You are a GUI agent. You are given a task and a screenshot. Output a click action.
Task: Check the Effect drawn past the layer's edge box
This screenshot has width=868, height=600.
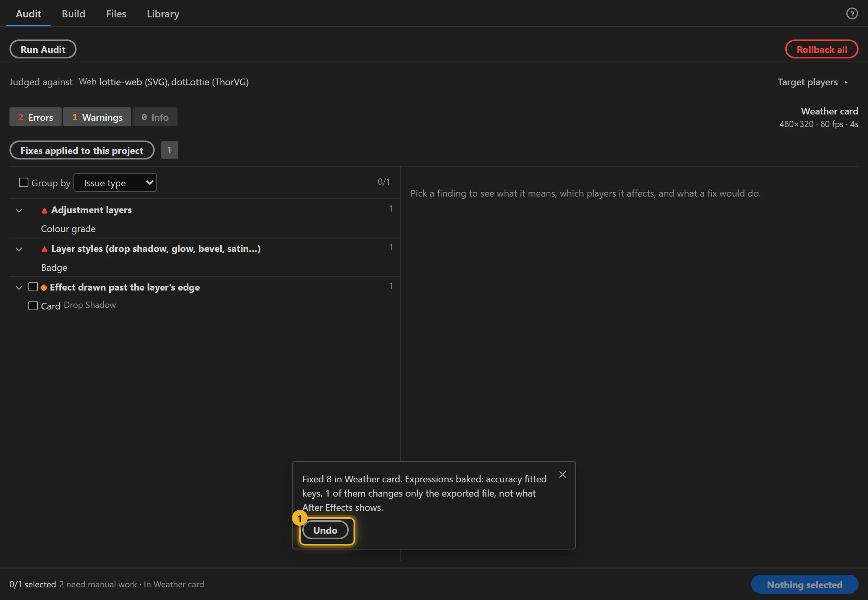(x=33, y=287)
